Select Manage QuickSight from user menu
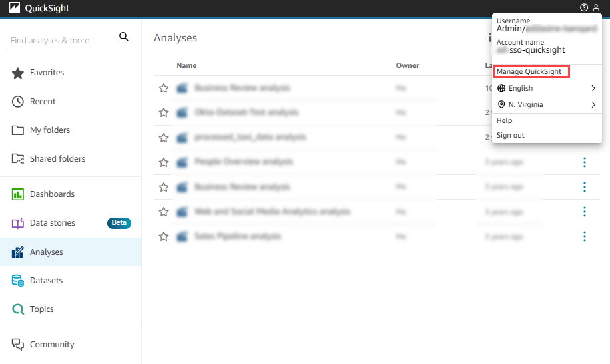Image resolution: width=610 pixels, height=364 pixels. click(x=529, y=72)
